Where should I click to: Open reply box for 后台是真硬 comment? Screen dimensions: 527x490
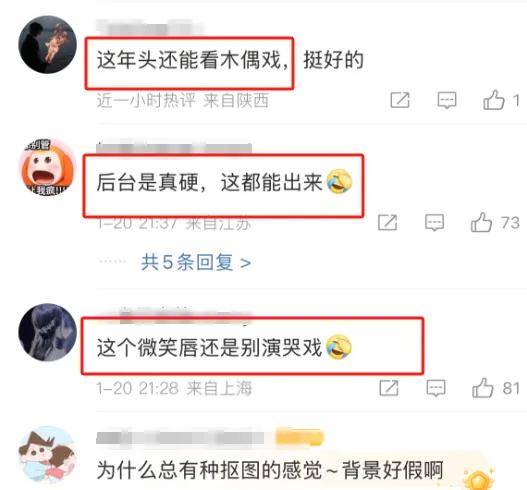(434, 222)
